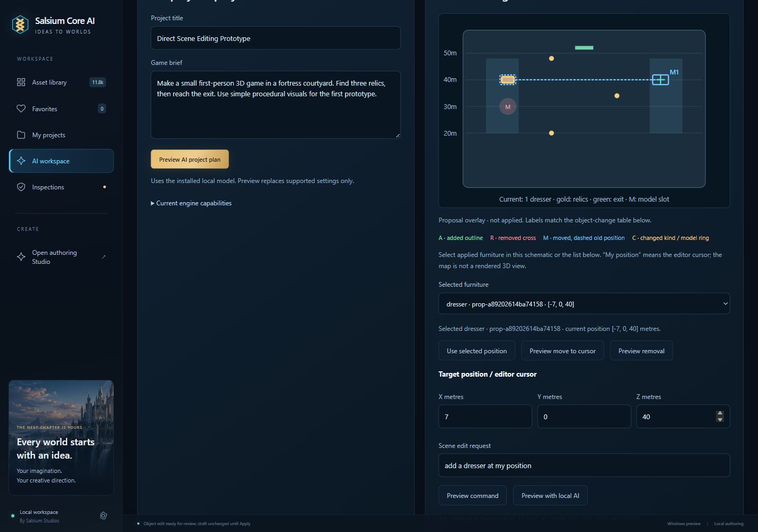Click Preview move to cursor
The image size is (758, 532).
click(562, 351)
